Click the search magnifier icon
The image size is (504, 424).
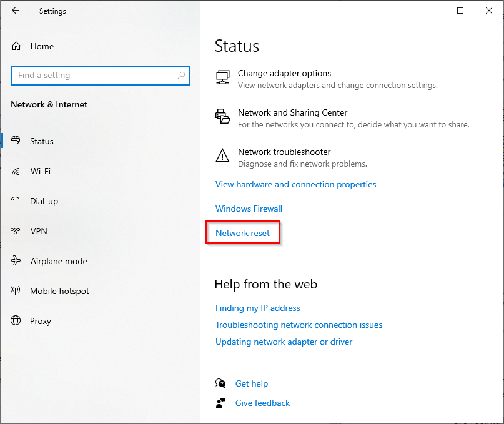coord(181,76)
